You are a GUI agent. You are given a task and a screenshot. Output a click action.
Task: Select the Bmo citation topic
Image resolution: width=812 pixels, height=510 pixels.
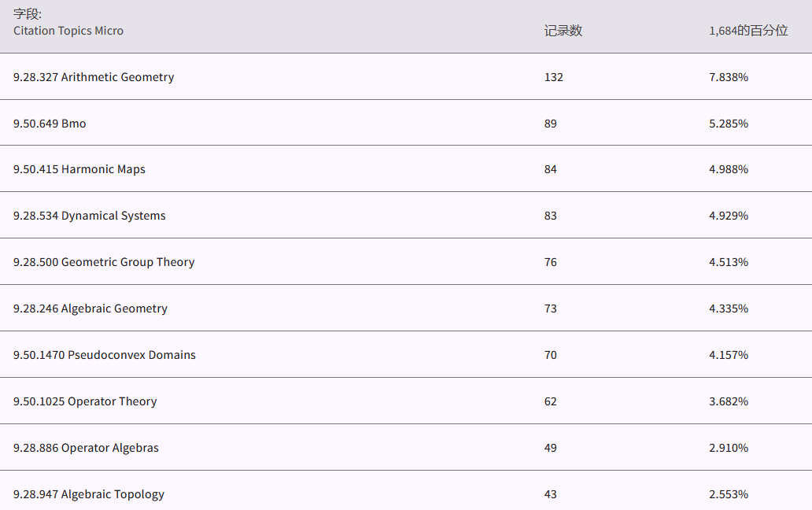coord(48,124)
